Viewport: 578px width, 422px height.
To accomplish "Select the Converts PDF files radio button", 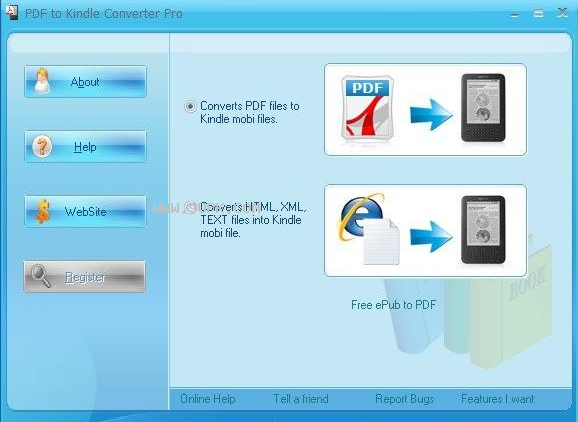I will click(190, 107).
